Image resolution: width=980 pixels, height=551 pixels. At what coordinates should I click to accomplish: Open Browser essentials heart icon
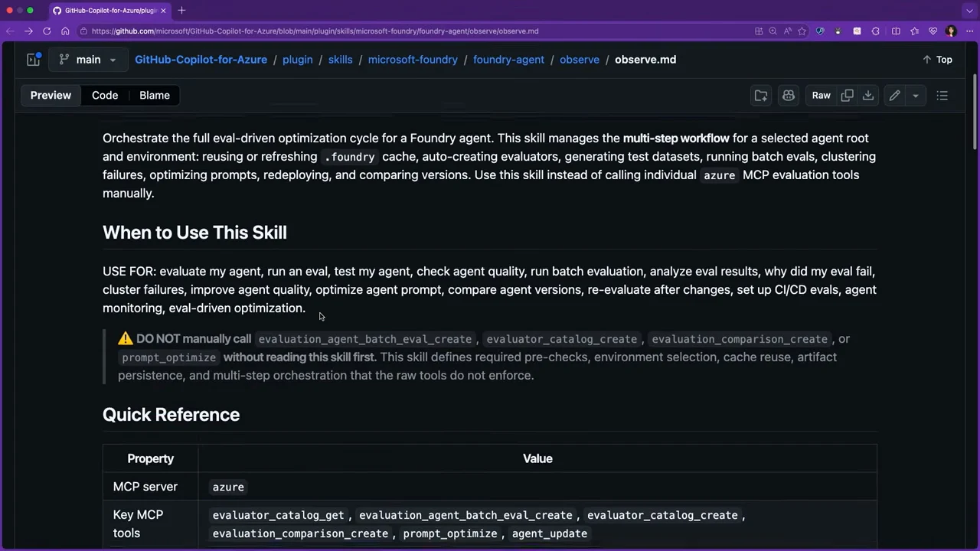coord(933,31)
